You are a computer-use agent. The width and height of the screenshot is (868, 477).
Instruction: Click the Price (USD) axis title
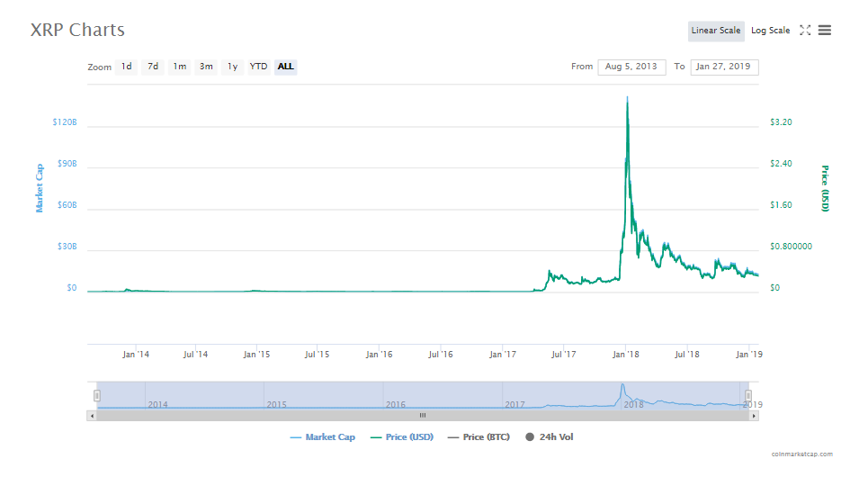coord(825,188)
